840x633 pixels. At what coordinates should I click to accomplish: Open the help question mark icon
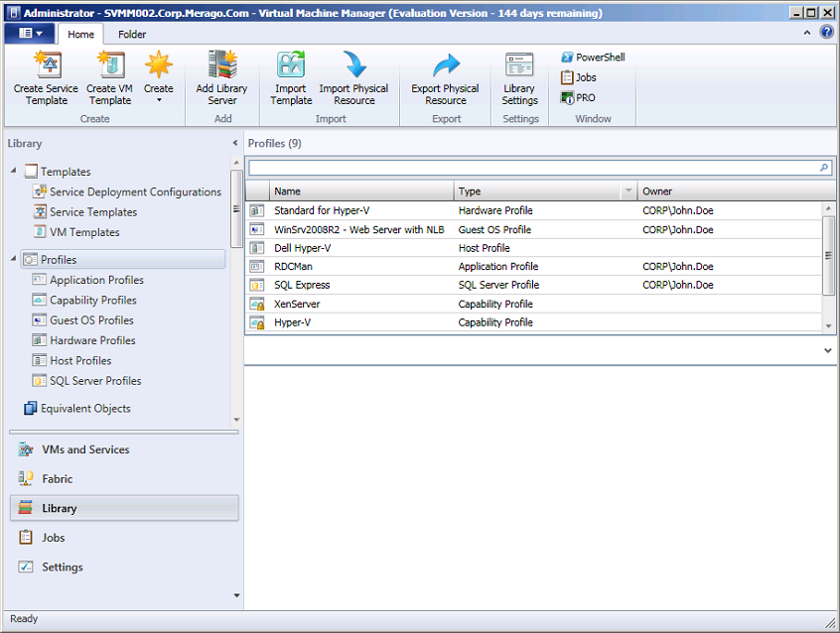click(x=827, y=32)
